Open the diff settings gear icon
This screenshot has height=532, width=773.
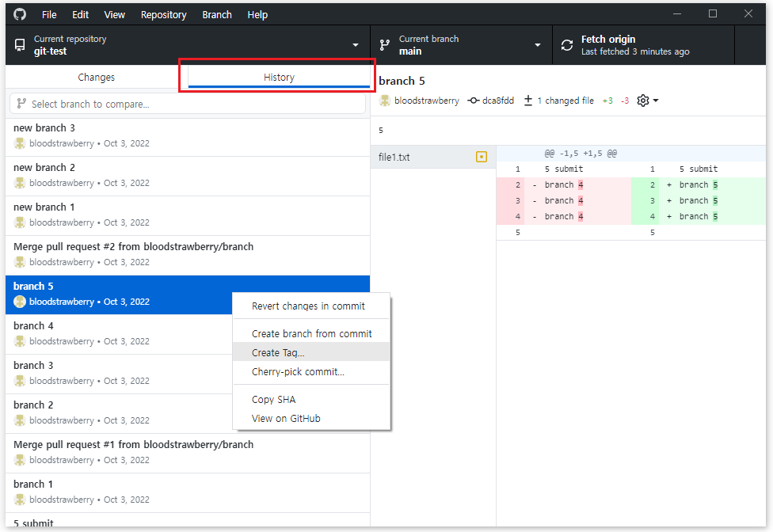pos(643,101)
